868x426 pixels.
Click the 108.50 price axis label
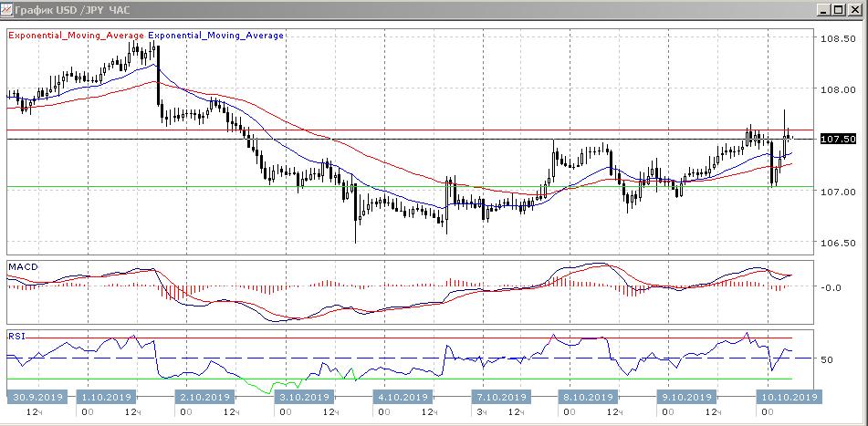point(838,39)
